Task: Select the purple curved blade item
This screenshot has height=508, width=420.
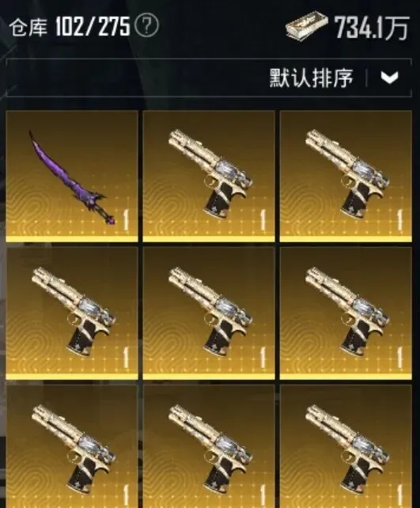Action: click(x=72, y=176)
